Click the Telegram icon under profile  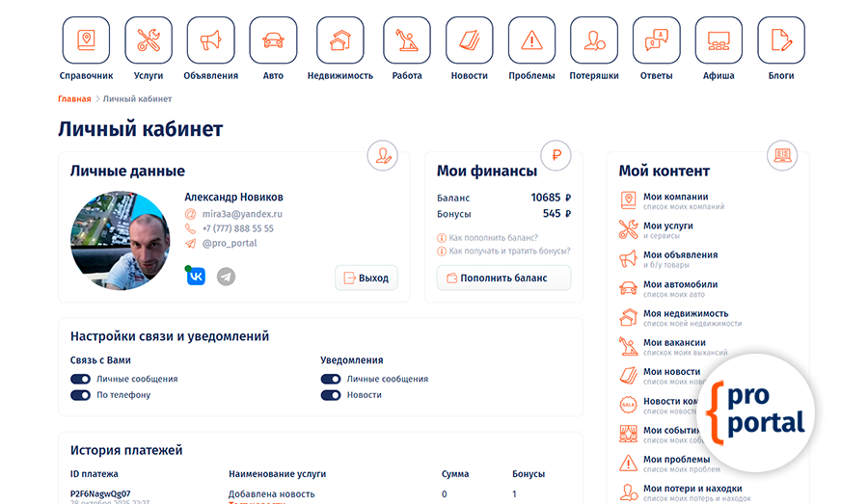click(226, 277)
